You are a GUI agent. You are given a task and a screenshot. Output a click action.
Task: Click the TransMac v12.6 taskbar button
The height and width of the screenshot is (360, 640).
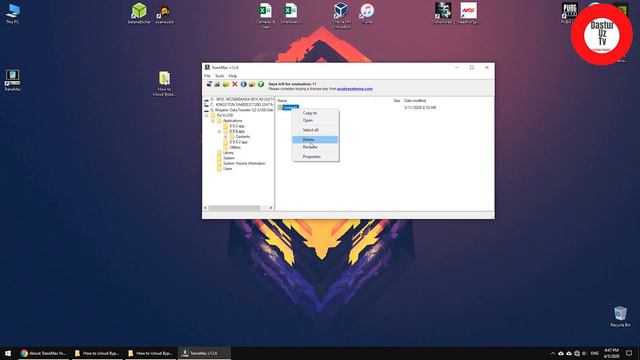point(204,353)
